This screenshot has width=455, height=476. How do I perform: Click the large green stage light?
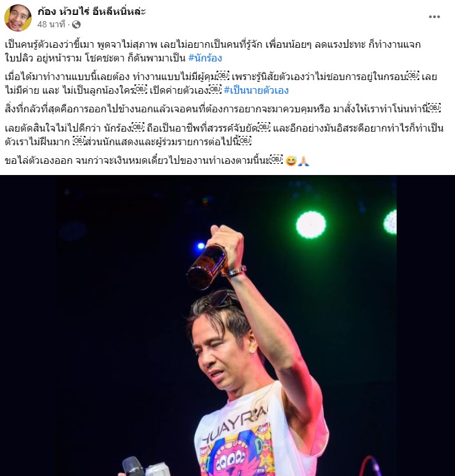pyautogui.click(x=311, y=225)
